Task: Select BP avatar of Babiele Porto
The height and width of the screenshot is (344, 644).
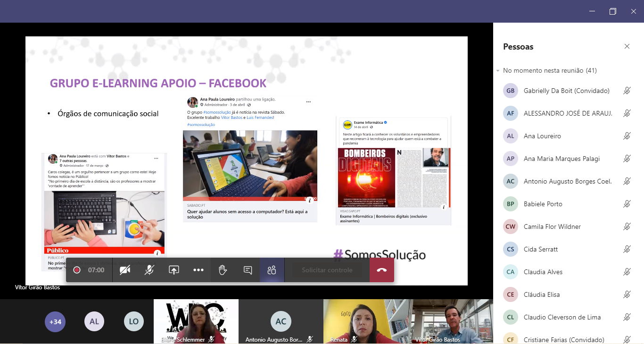Action: 511,204
